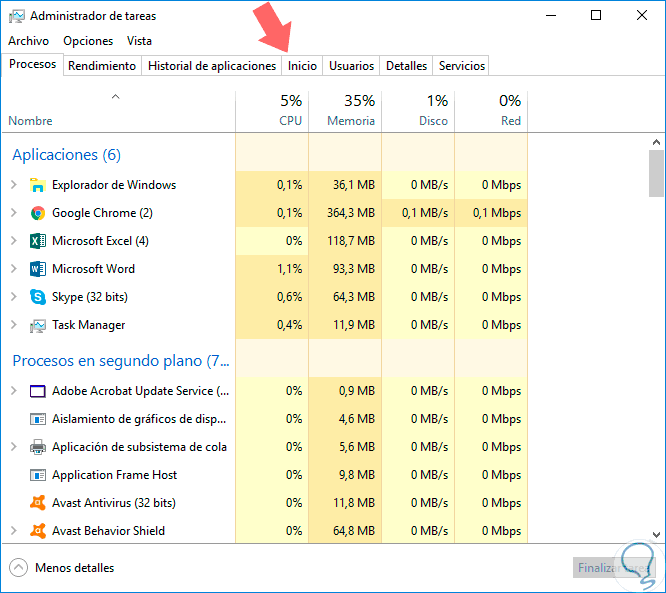Open the Vista menu

pyautogui.click(x=139, y=41)
